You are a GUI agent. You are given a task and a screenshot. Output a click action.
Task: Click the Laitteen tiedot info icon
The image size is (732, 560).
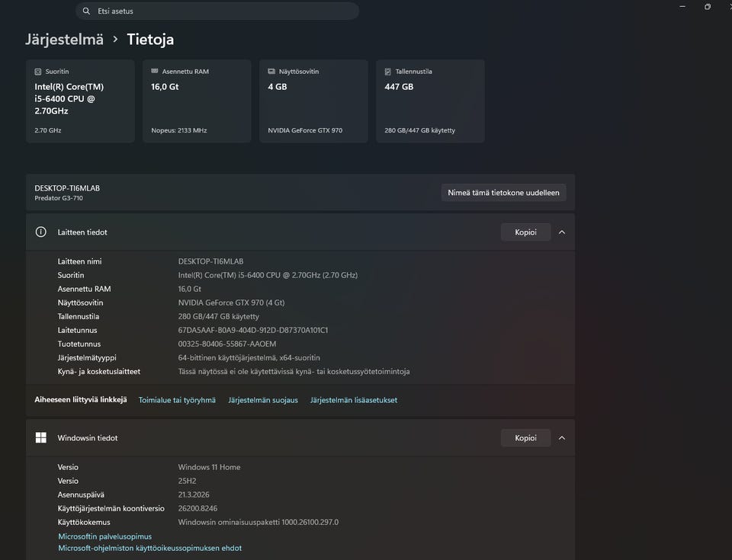click(x=41, y=232)
